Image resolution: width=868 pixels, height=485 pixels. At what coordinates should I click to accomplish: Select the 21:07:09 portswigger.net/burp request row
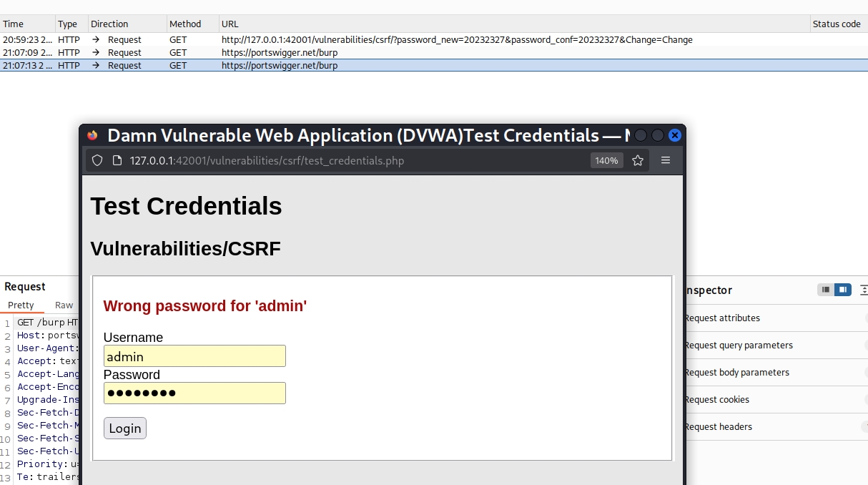434,52
